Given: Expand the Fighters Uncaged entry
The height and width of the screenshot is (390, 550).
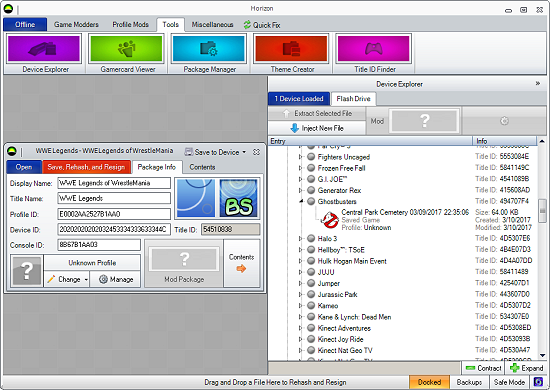Looking at the screenshot, I should 300,157.
